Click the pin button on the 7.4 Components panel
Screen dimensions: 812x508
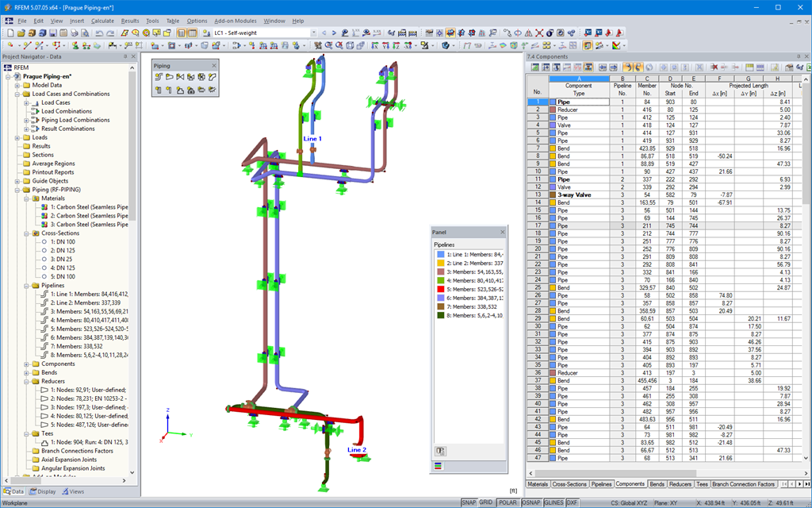coord(799,56)
